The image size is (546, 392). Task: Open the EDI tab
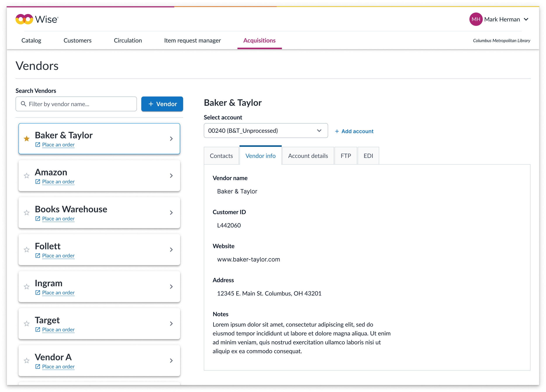[368, 156]
